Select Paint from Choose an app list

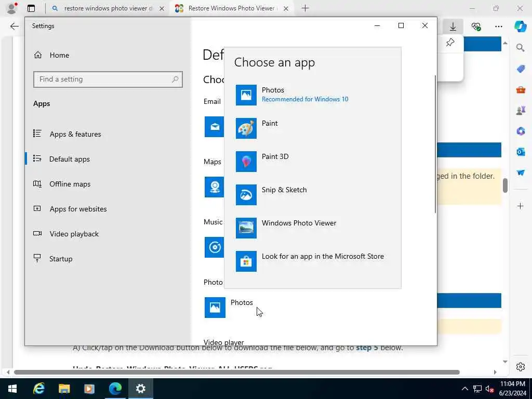click(x=312, y=128)
